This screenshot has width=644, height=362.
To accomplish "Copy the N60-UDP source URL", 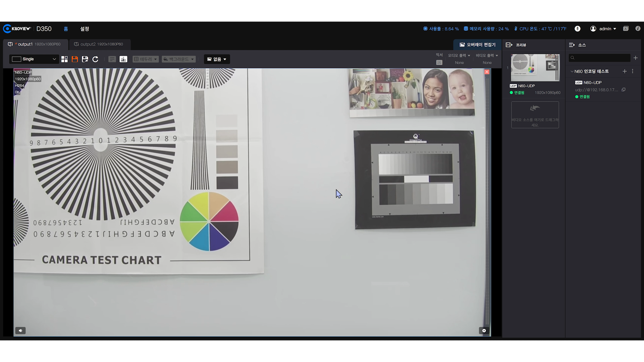I will point(623,90).
